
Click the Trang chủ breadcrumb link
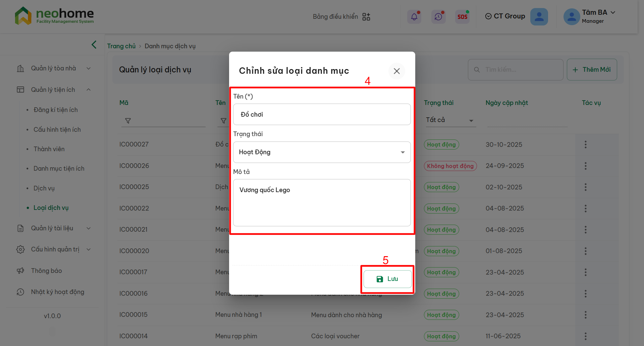click(121, 46)
